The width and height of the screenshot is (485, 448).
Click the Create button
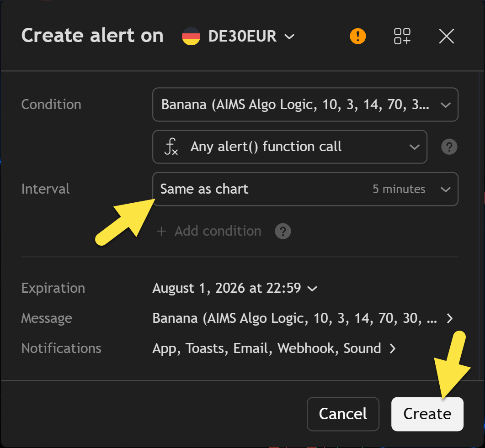(427, 414)
